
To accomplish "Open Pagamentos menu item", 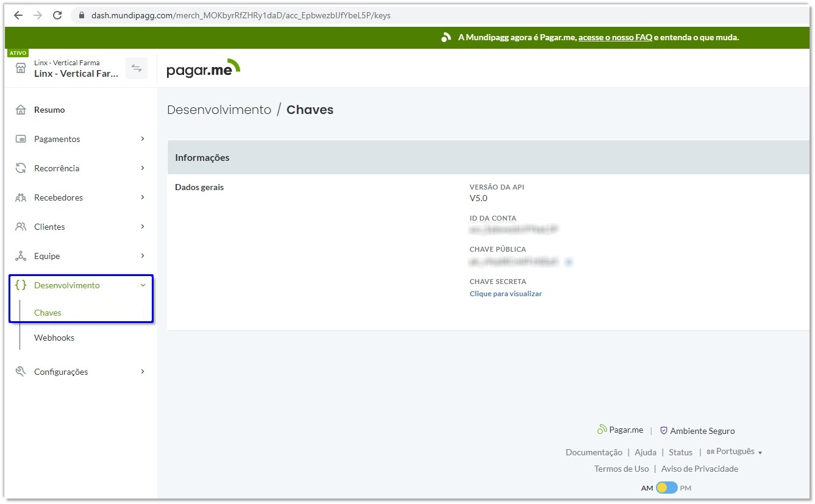I will click(57, 139).
